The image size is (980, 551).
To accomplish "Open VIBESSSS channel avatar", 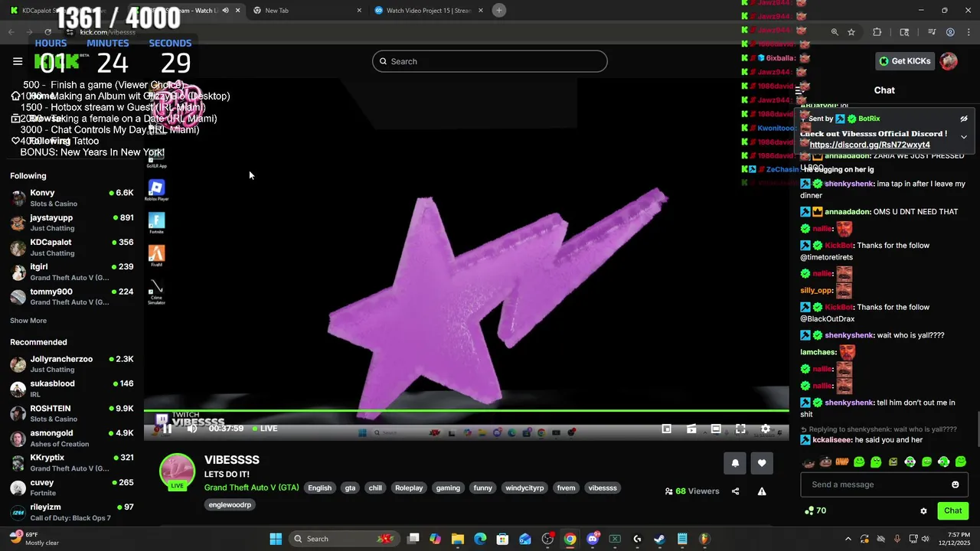I will pos(177,471).
